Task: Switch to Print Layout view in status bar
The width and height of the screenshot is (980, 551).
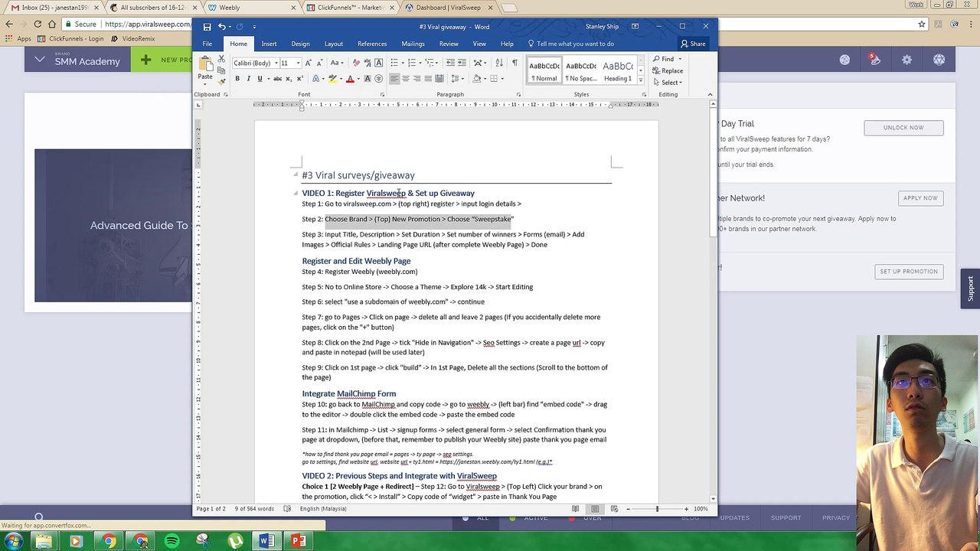Action: click(x=595, y=509)
